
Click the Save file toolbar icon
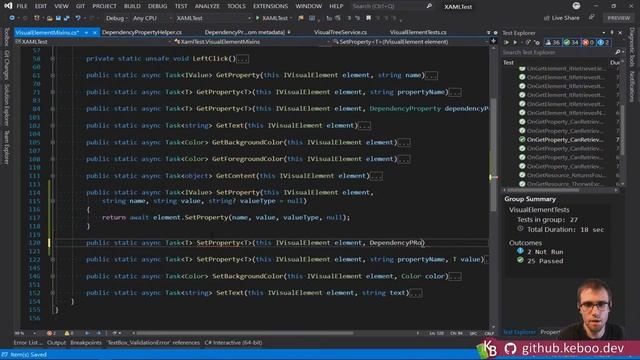click(58, 18)
